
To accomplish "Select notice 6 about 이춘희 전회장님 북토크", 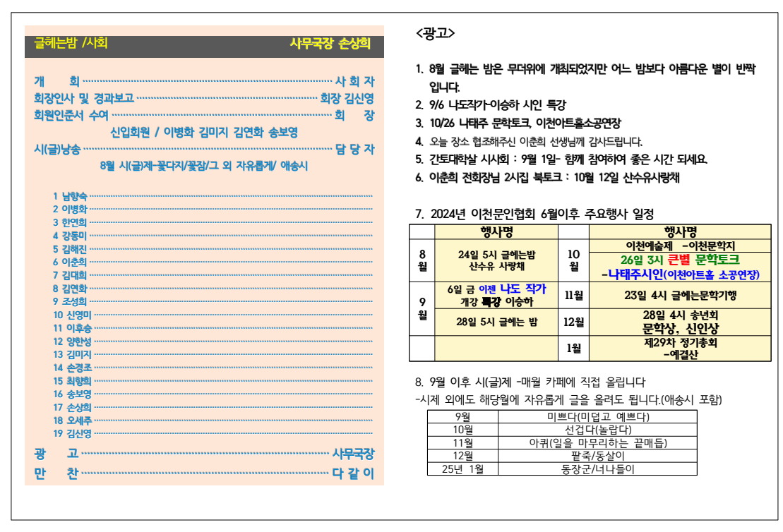I will click(x=547, y=177).
